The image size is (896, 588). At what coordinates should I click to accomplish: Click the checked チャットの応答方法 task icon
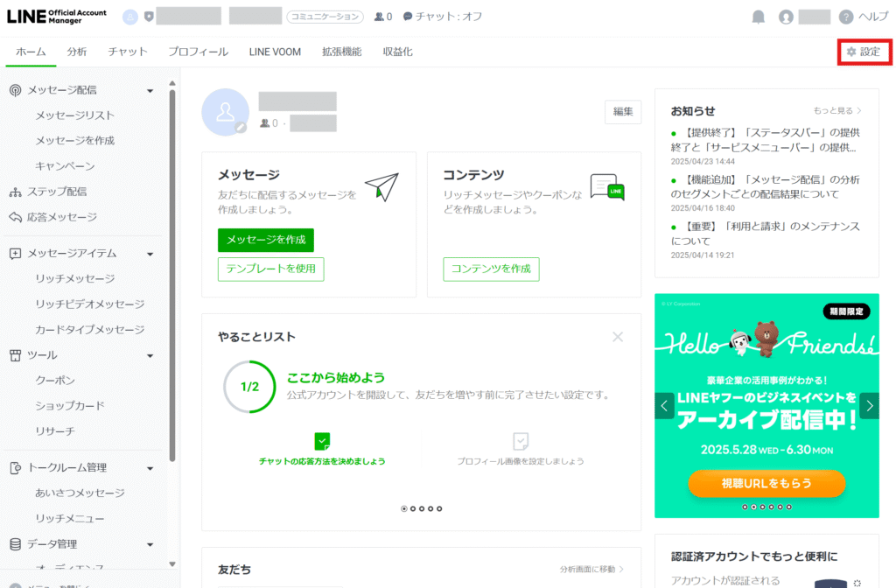(x=322, y=441)
